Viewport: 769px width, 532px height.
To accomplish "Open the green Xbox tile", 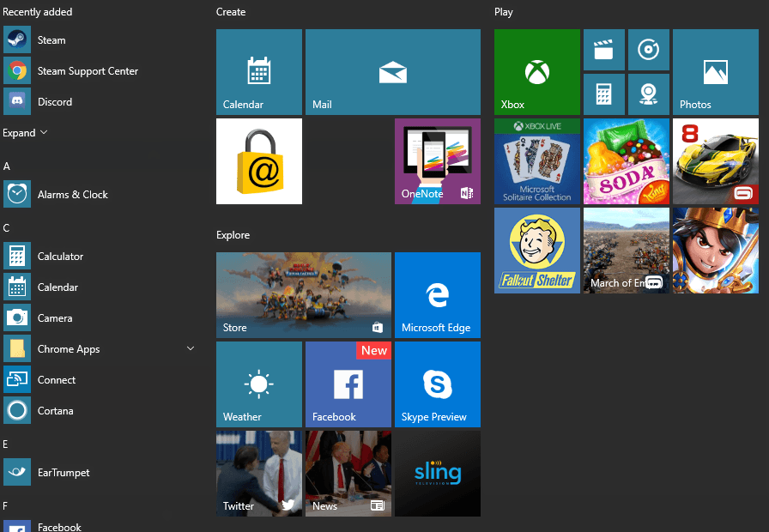I will 536,72.
